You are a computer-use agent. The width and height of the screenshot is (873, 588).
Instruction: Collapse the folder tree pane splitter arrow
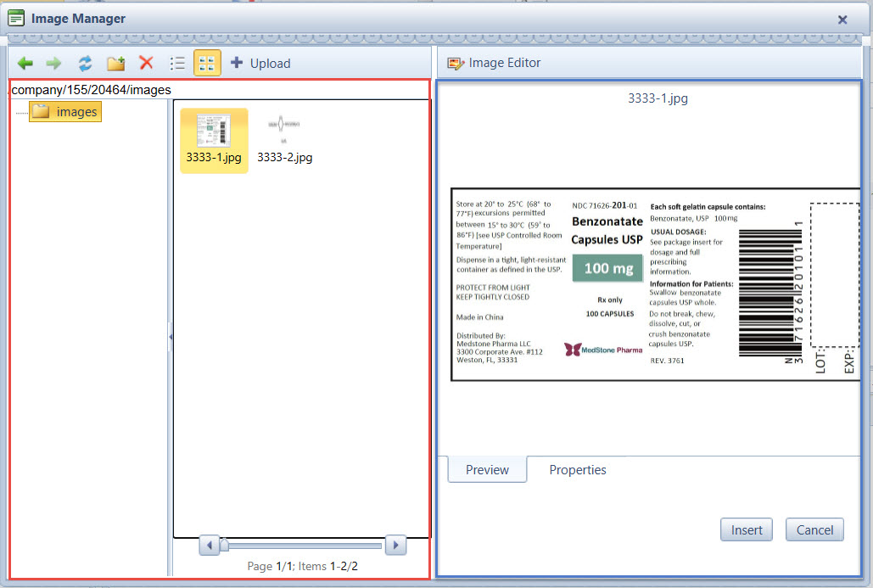[171, 337]
